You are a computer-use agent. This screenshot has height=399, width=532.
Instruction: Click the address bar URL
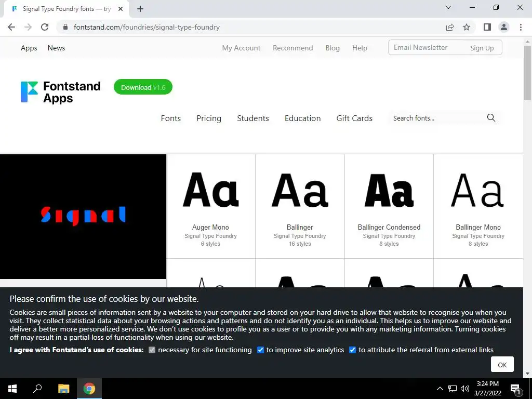(147, 27)
